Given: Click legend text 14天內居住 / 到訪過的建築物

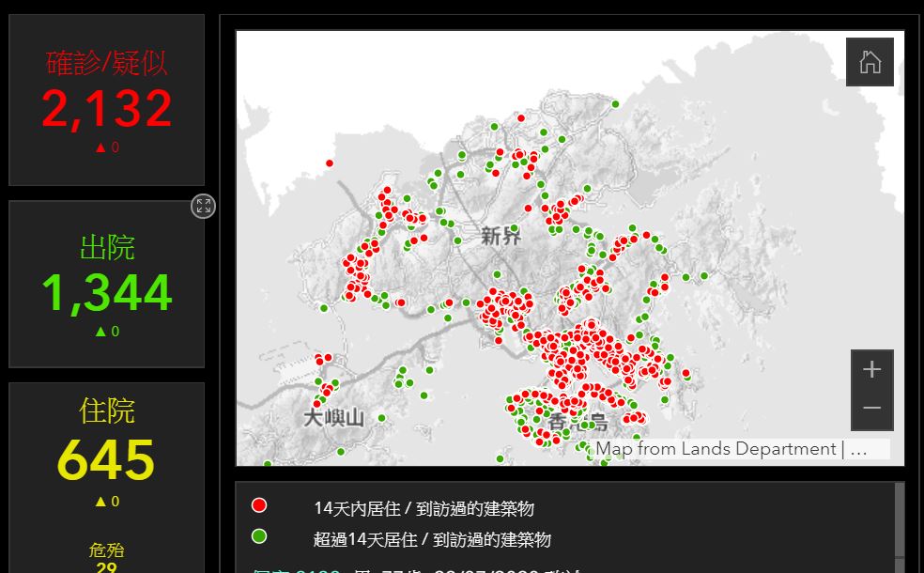Looking at the screenshot, I should 423,508.
